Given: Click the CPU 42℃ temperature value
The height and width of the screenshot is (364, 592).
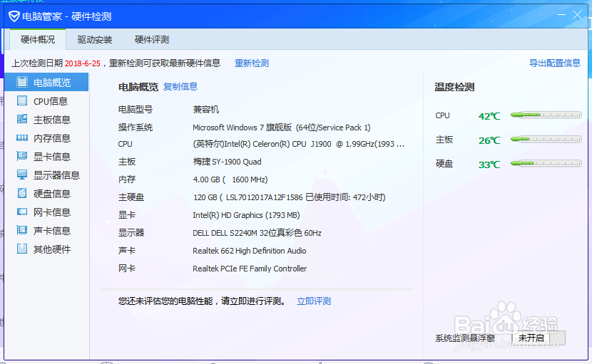Looking at the screenshot, I should [x=489, y=116].
